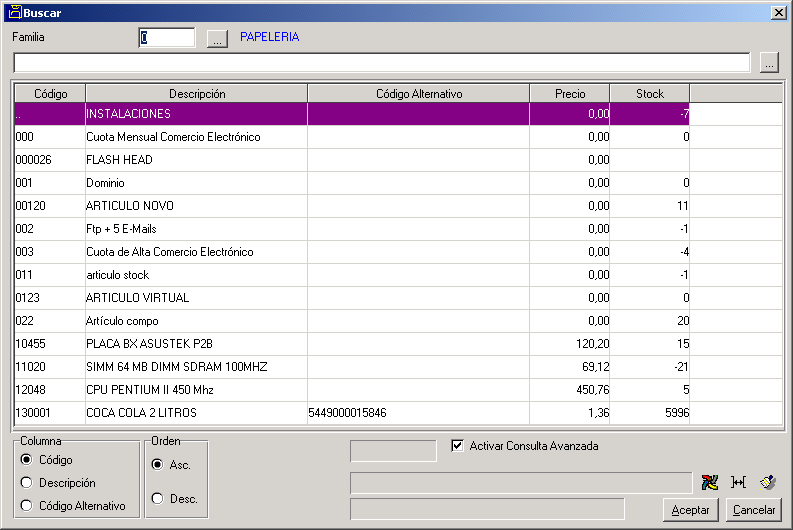Click the Código Alternativo column header
This screenshot has height=530, width=793.
[x=419, y=94]
